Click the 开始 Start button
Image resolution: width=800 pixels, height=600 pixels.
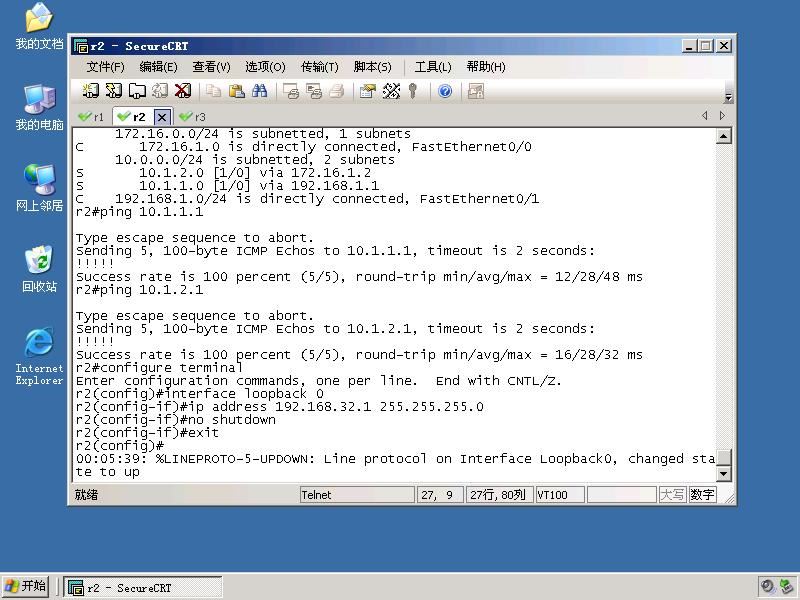pos(26,586)
